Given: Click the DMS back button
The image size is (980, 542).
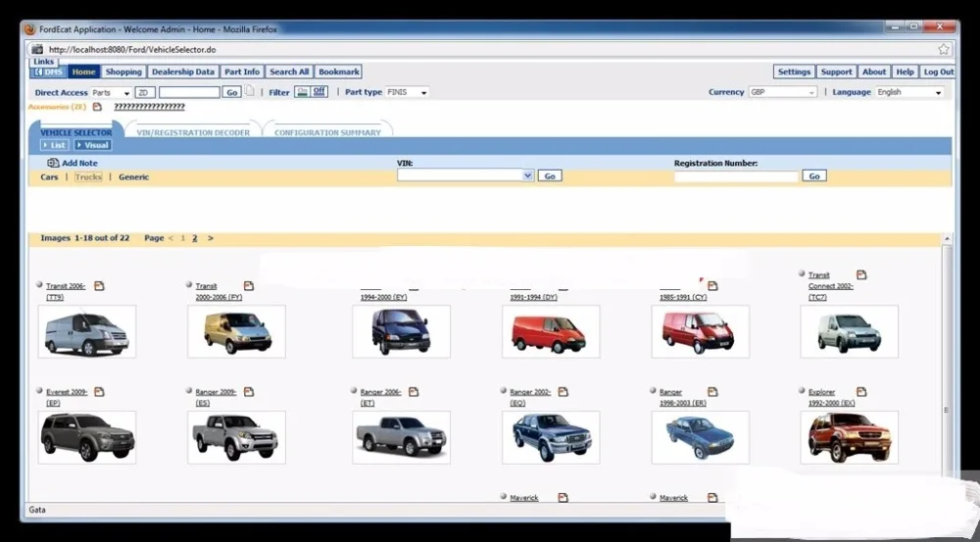Looking at the screenshot, I should [x=48, y=72].
